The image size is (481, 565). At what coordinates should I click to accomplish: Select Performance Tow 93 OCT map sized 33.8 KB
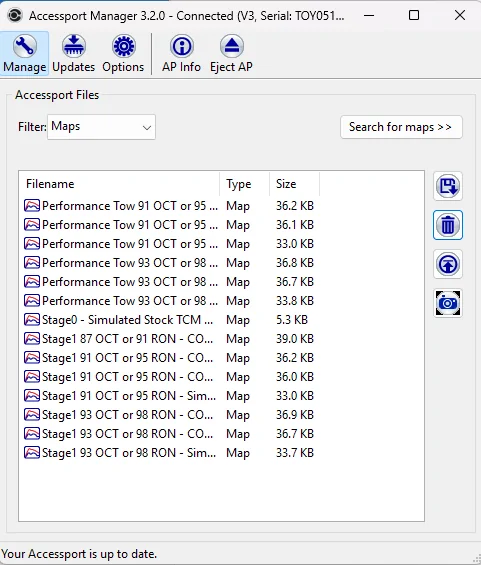169,301
